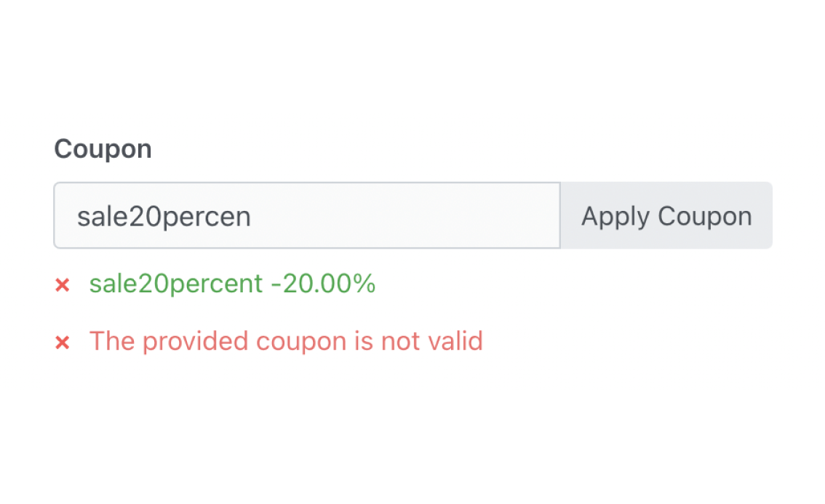Click the green sale20percent -20.00% text
Image resolution: width=825 pixels, height=504 pixels.
coord(232,284)
